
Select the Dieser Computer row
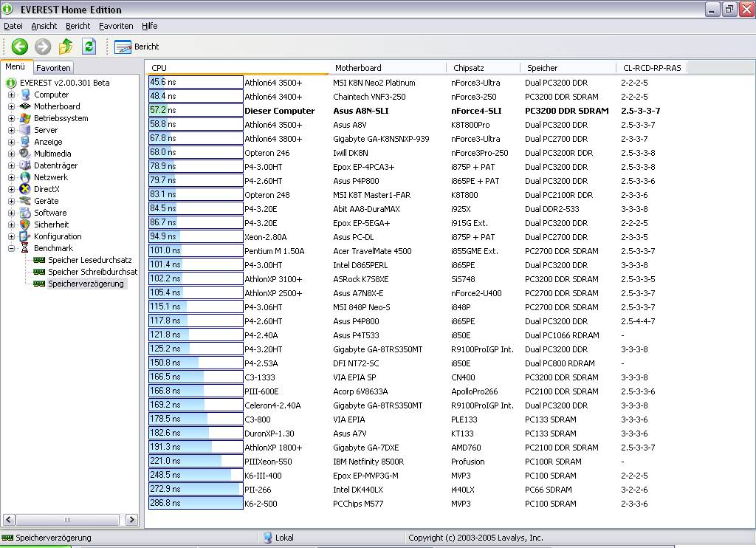pyautogui.click(x=405, y=111)
